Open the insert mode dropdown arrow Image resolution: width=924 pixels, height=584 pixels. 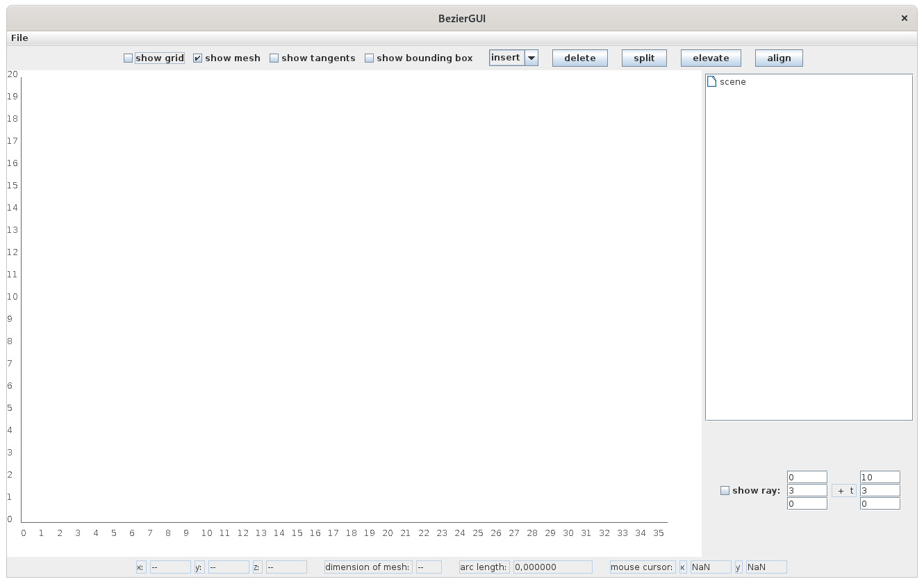coord(531,58)
